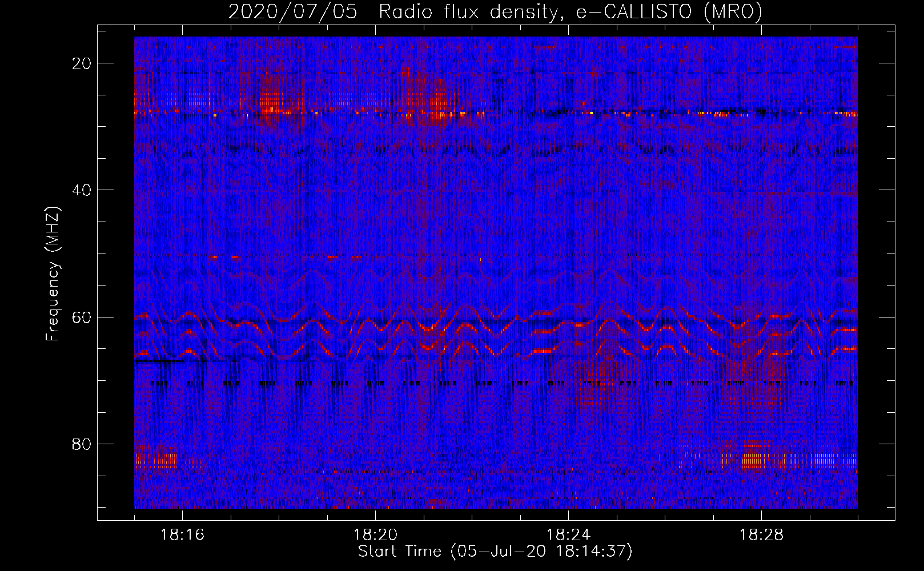The height and width of the screenshot is (571, 924).
Task: Click the '18:24' time tick label
Action: tap(568, 535)
